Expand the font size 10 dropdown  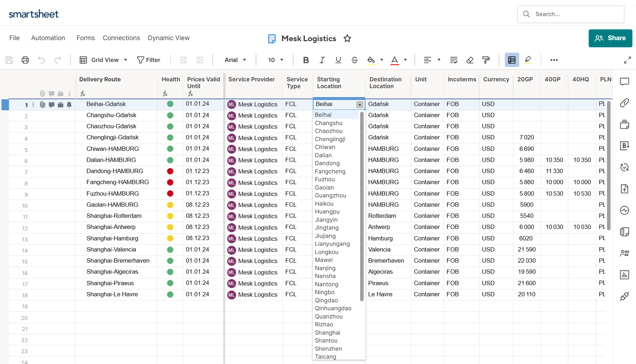(276, 60)
